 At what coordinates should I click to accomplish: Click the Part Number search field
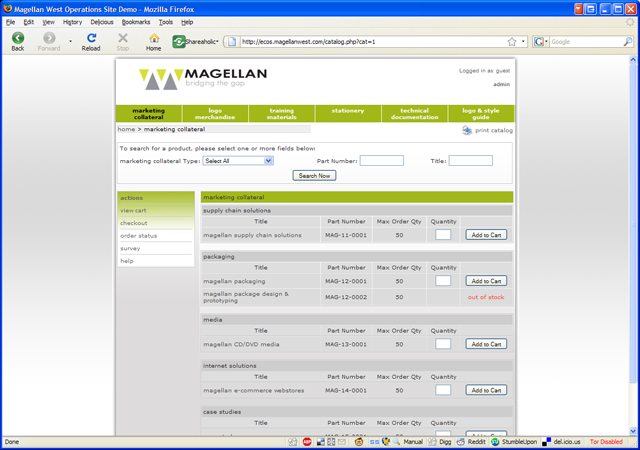coord(382,160)
